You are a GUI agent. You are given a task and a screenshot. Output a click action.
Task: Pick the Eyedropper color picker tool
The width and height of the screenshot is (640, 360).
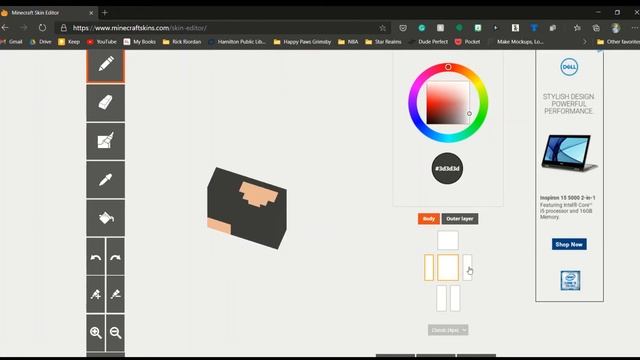[106, 180]
